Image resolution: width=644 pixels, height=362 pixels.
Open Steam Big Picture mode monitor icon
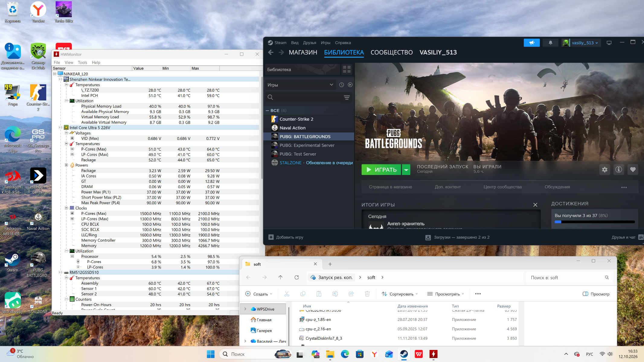tap(609, 43)
